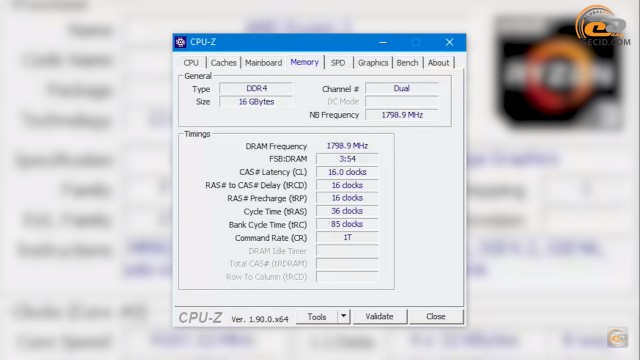This screenshot has height=360, width=640.
Task: Click the empty DC Mode field
Action: (402, 102)
